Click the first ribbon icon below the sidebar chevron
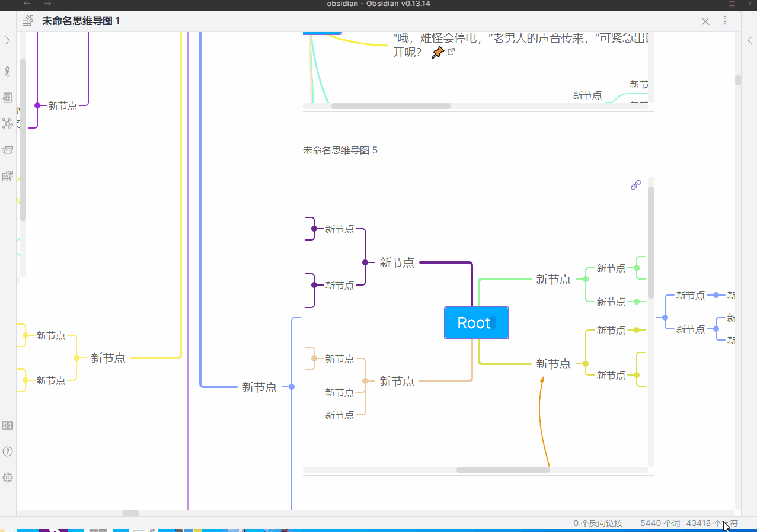The height and width of the screenshot is (532, 757). pos(8,72)
